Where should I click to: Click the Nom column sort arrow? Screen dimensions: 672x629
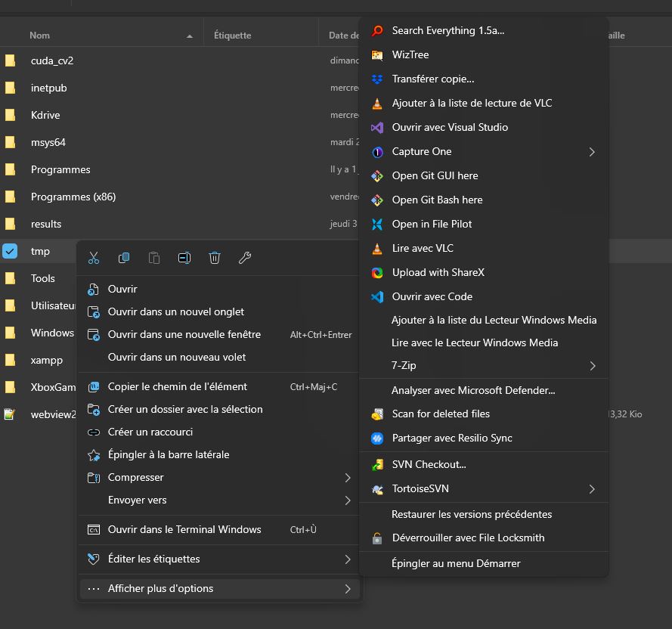[190, 36]
